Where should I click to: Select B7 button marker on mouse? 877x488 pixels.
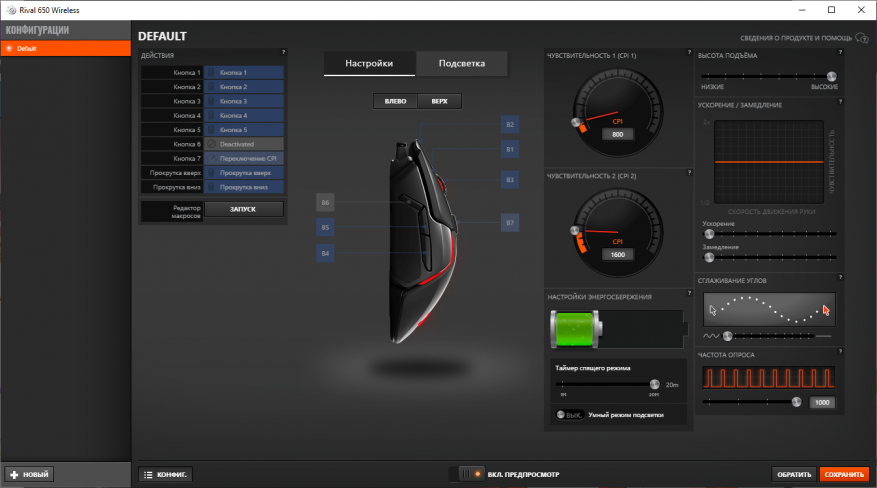point(510,222)
